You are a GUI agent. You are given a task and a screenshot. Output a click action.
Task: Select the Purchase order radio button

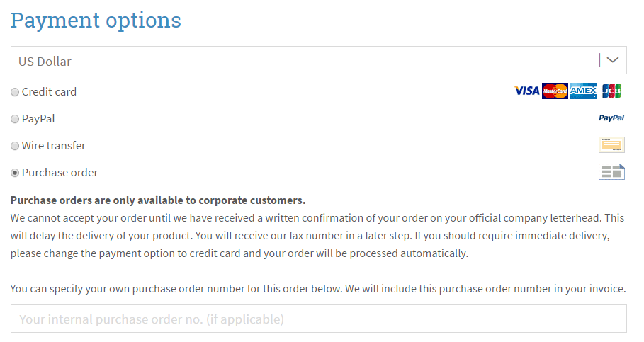(15, 173)
